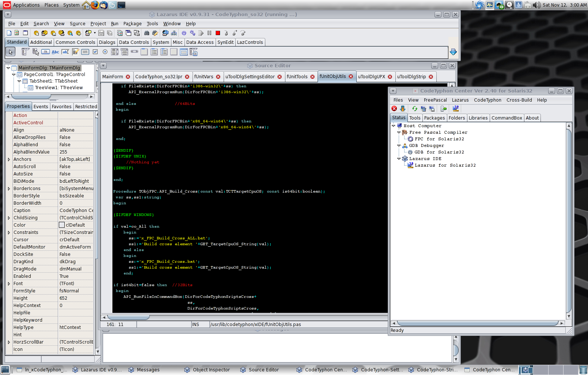588x375 pixels.
Task: Click the Run play icon
Action: click(201, 33)
